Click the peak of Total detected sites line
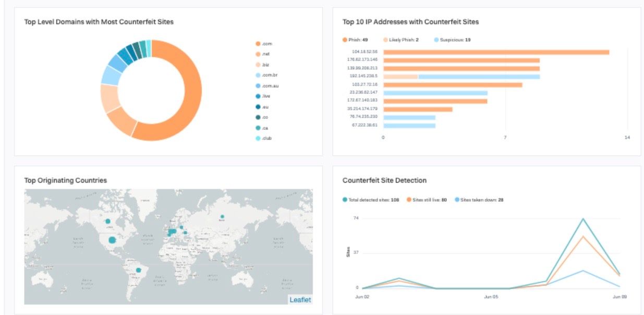This screenshot has width=644, height=315. [583, 219]
